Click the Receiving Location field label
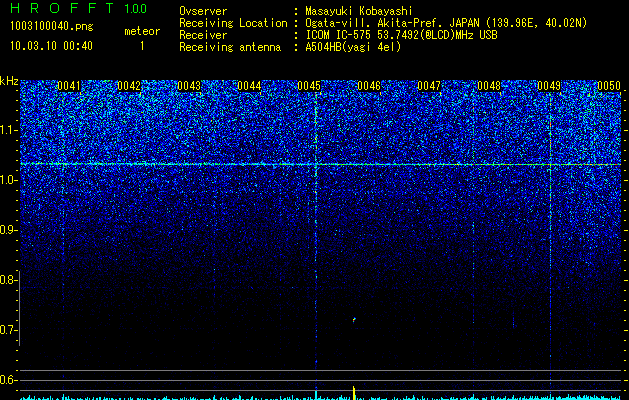Screen dimensions: 629x400 233,23
